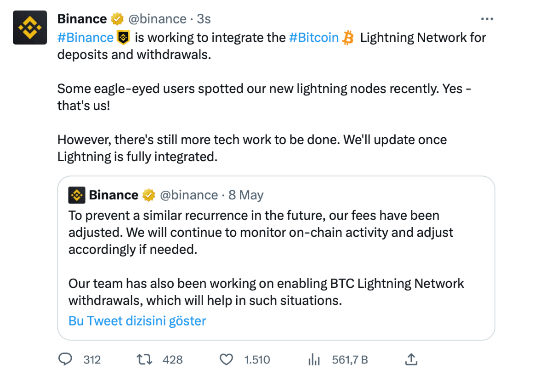
Task: Open the quoted tweet body text
Action: point(266,258)
